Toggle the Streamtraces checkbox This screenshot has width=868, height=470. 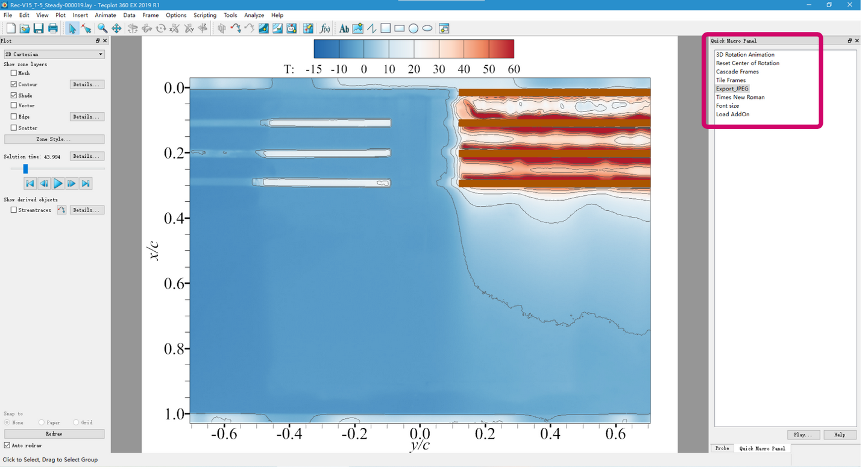(x=14, y=210)
